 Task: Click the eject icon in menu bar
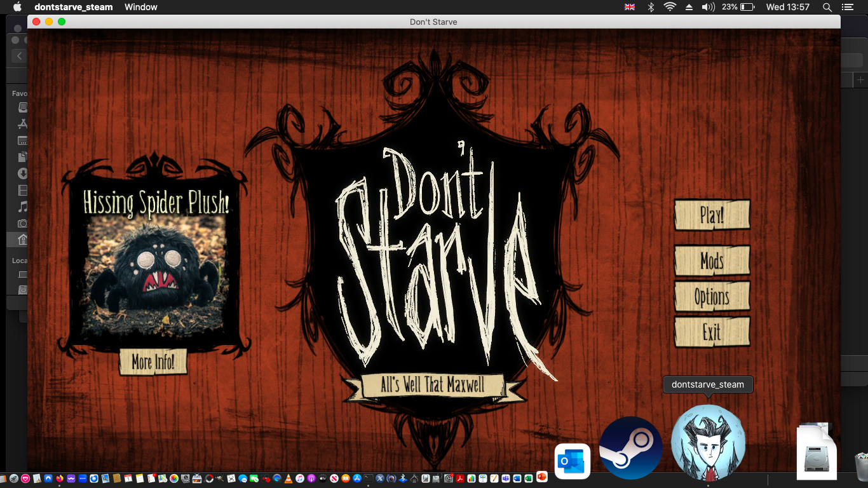click(689, 7)
